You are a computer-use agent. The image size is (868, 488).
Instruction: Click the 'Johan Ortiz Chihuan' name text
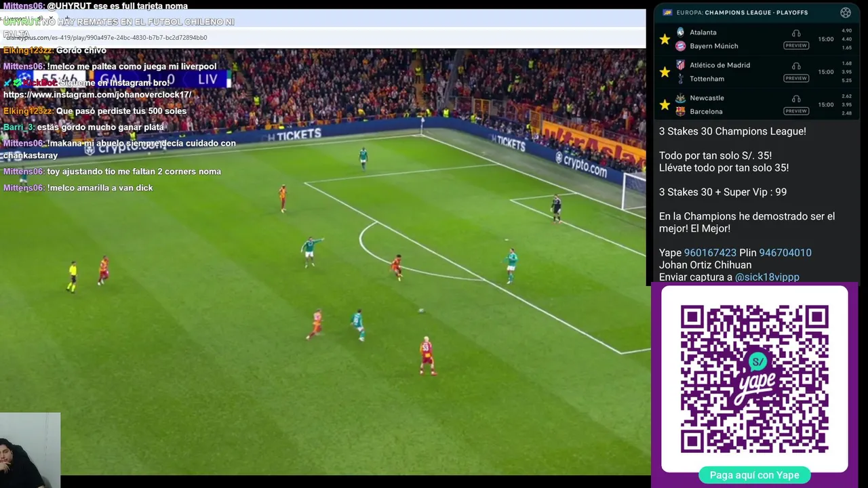705,265
